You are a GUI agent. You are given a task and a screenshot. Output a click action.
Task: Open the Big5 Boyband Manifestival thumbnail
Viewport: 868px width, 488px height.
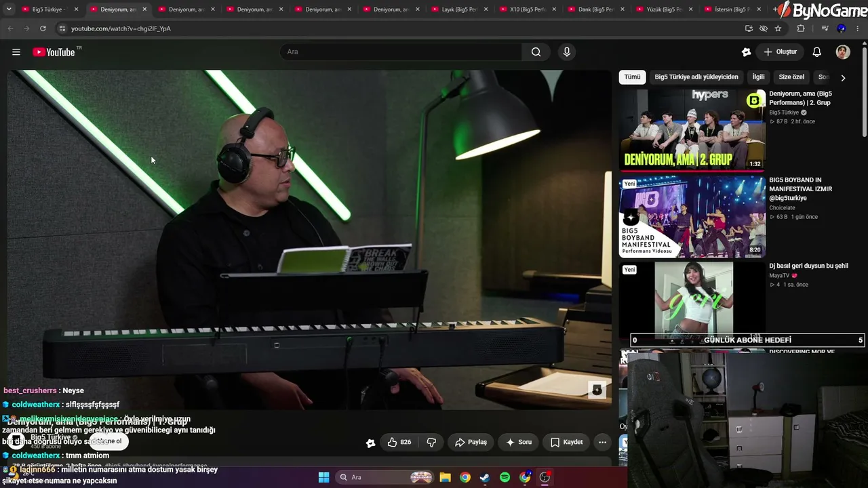coord(692,217)
